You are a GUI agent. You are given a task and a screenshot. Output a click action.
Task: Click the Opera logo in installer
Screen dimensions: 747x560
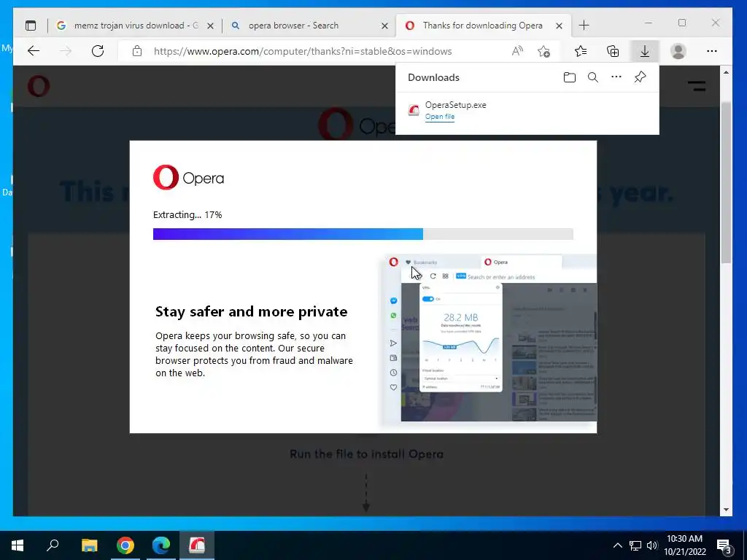point(188,178)
